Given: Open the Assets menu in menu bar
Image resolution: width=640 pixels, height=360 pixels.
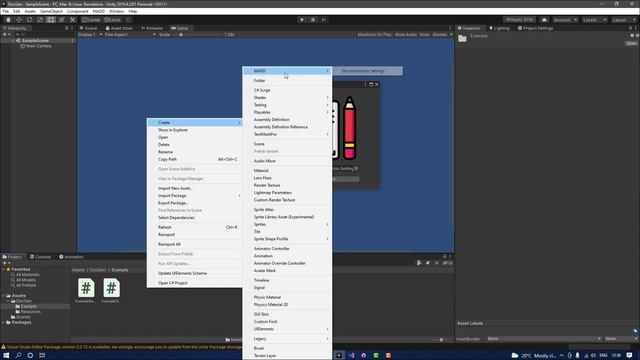Looking at the screenshot, I should pos(30,11).
